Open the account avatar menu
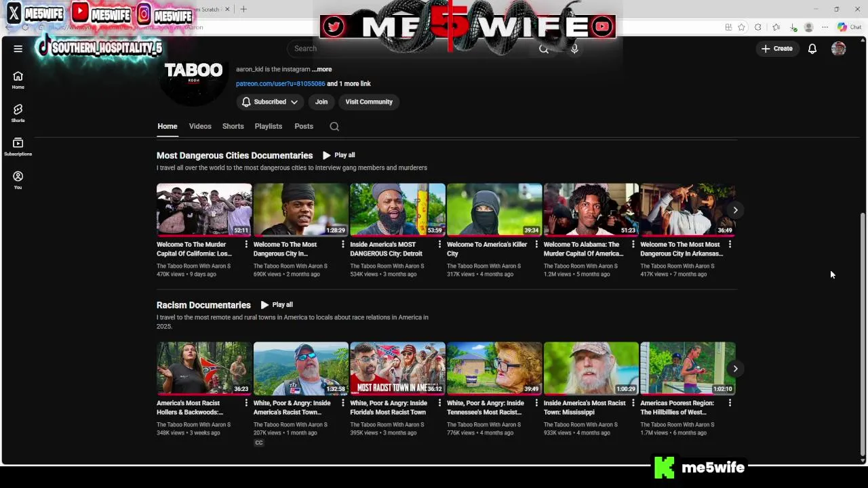Viewport: 868px width, 488px height. click(x=839, y=49)
